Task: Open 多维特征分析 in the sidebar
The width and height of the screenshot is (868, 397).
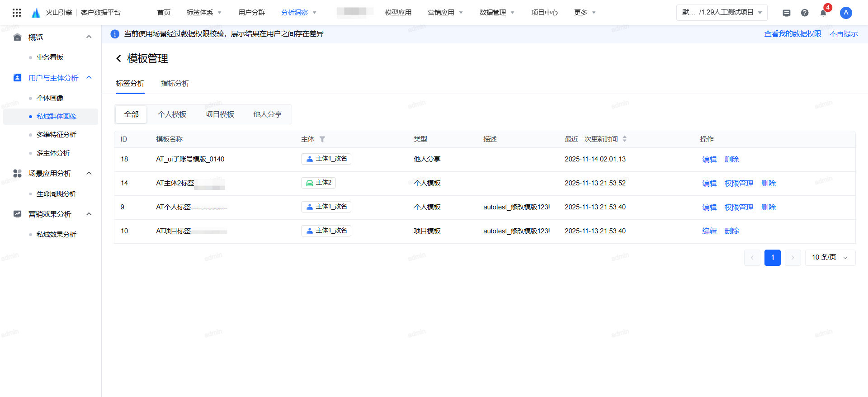Action: click(57, 135)
